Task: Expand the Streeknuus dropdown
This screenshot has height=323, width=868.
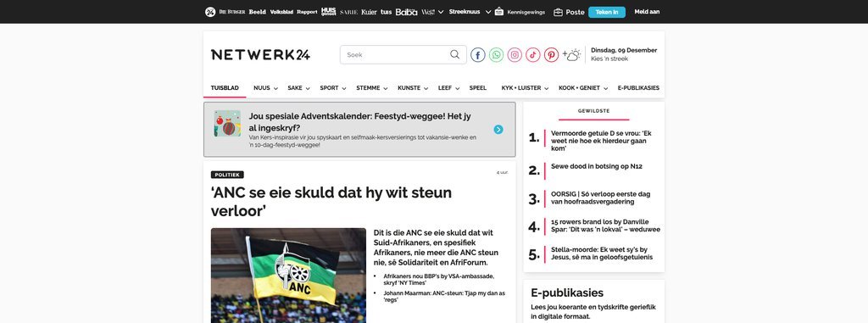Action: point(470,12)
